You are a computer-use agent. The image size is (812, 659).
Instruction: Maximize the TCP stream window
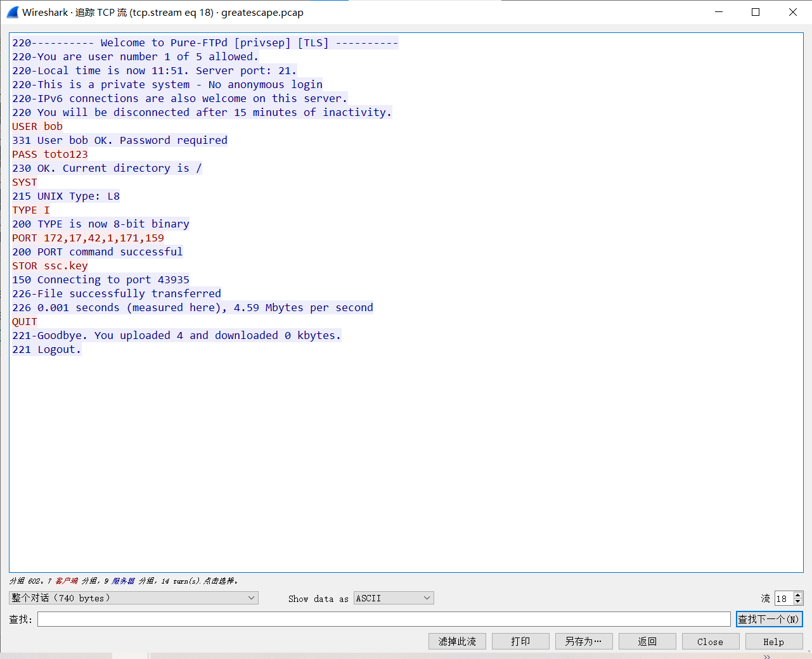pyautogui.click(x=756, y=12)
